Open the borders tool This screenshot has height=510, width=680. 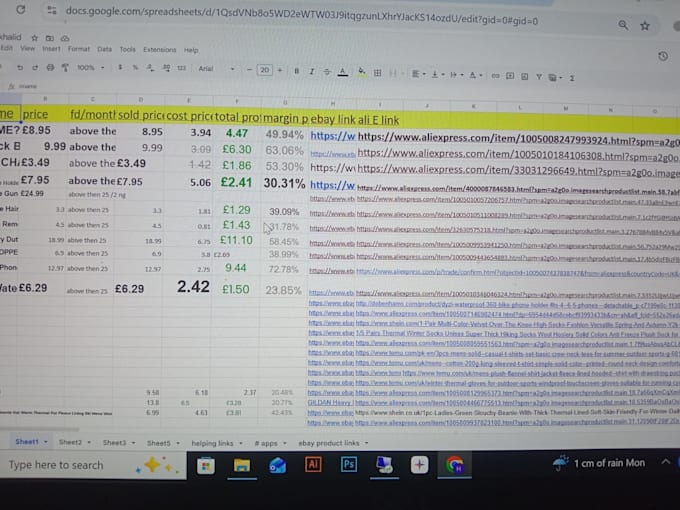377,73
